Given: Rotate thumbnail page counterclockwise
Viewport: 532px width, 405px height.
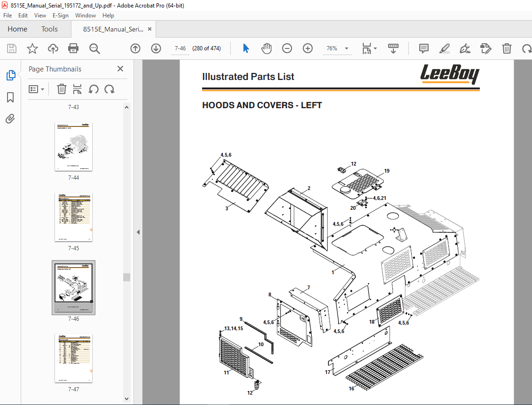Looking at the screenshot, I should point(94,89).
